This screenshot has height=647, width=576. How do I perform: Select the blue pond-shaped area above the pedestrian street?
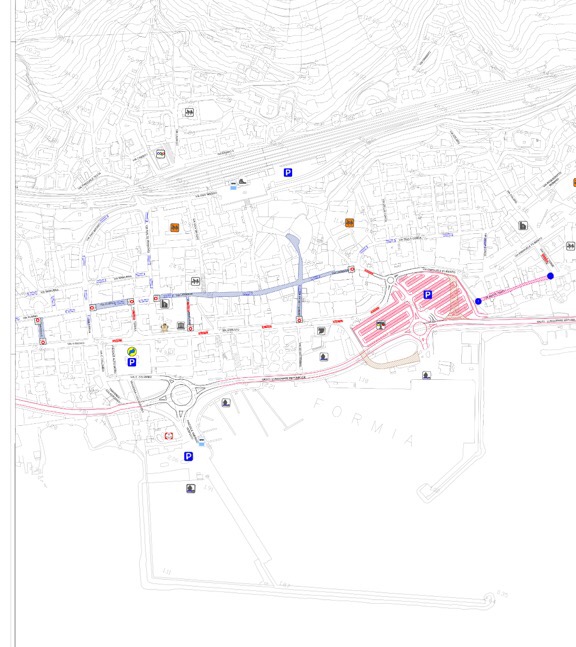[x=294, y=243]
